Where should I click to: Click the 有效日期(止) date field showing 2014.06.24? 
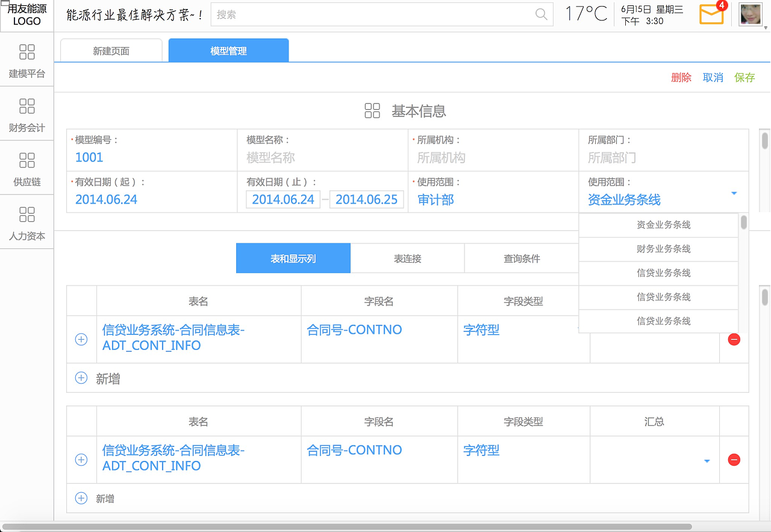[x=283, y=199]
